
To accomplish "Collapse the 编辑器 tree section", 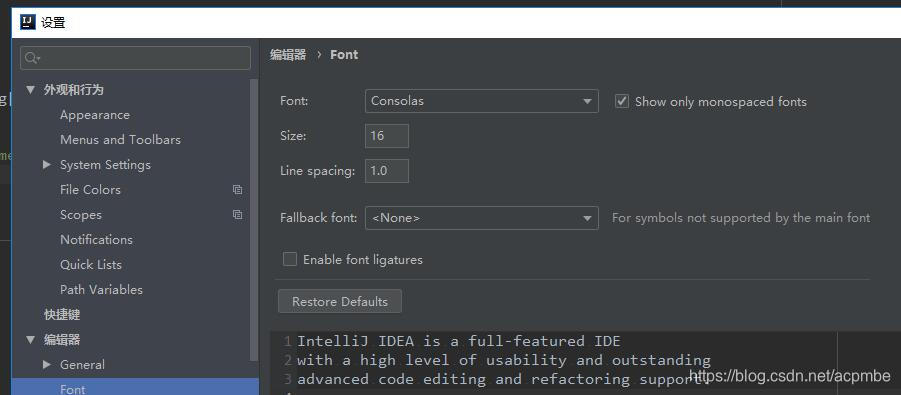I will tap(31, 340).
